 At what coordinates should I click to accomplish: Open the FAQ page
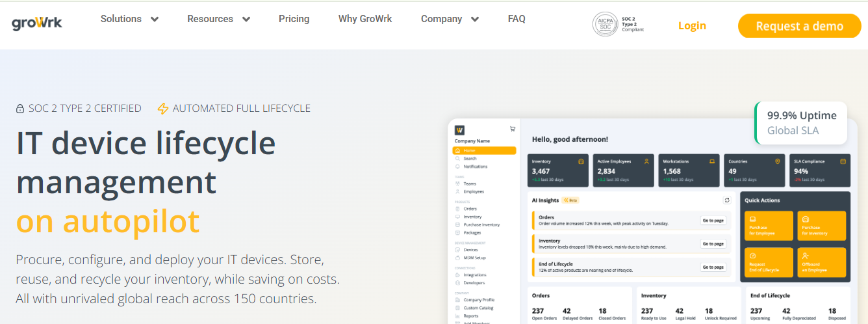click(x=517, y=19)
